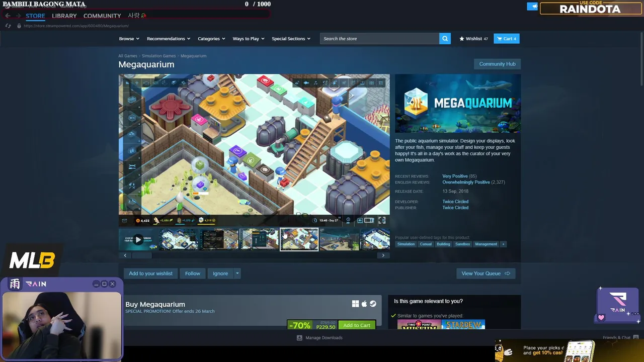The image size is (644, 362).
Task: Select the Building tag
Action: tap(443, 244)
